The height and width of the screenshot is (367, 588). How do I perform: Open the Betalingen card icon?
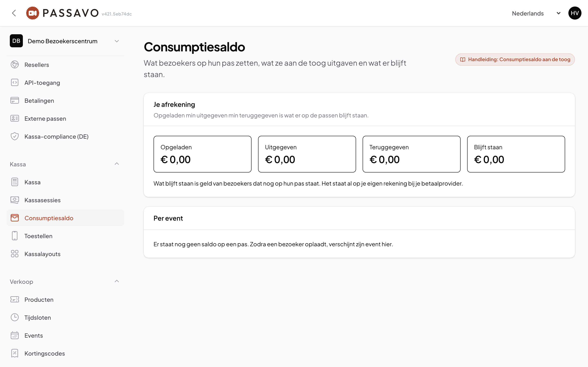click(14, 101)
